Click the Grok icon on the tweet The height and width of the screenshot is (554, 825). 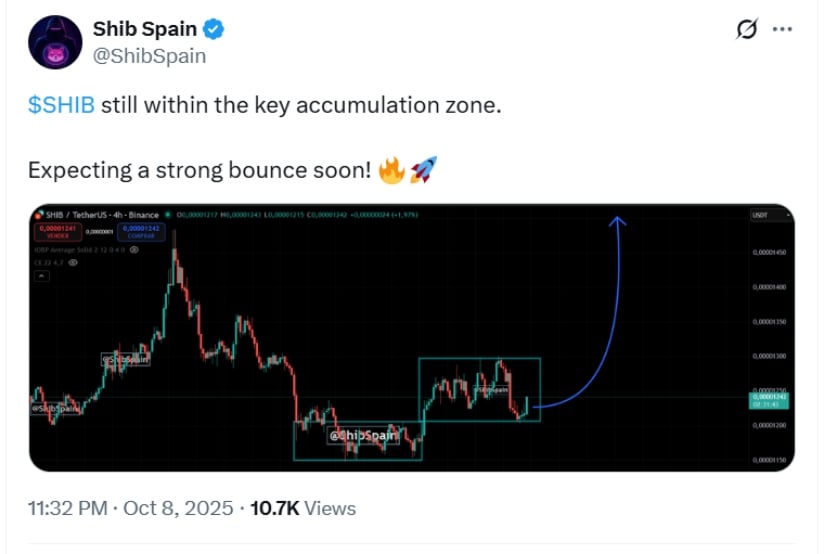(746, 30)
